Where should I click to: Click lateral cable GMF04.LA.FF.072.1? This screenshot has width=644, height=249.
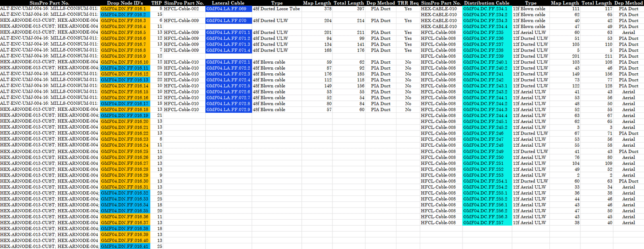229,62
